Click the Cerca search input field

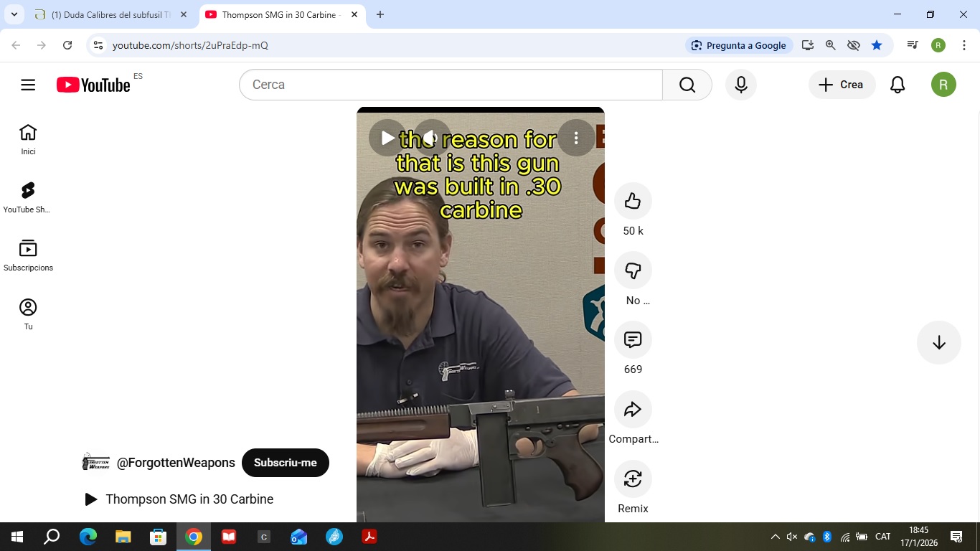452,85
